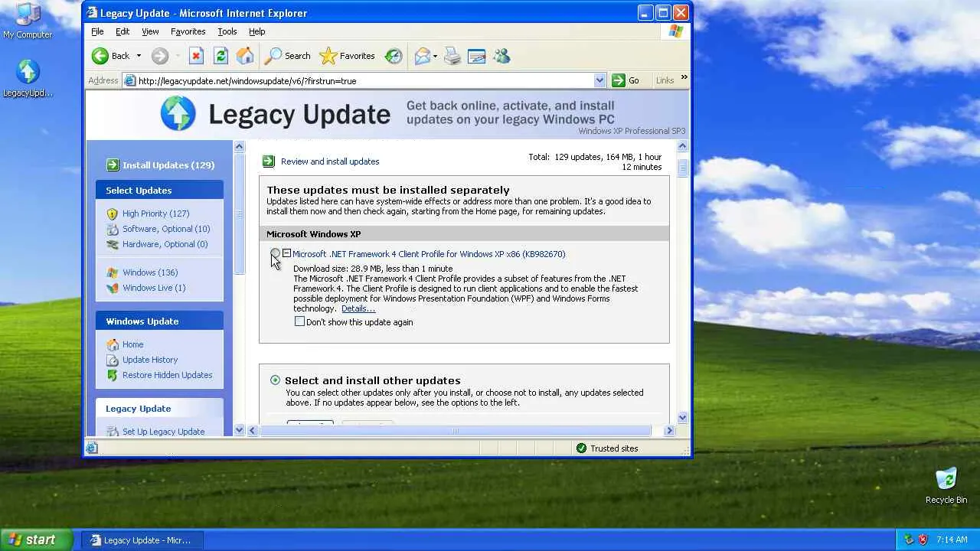Print the current page
Image resolution: width=980 pixels, height=551 pixels.
point(452,56)
